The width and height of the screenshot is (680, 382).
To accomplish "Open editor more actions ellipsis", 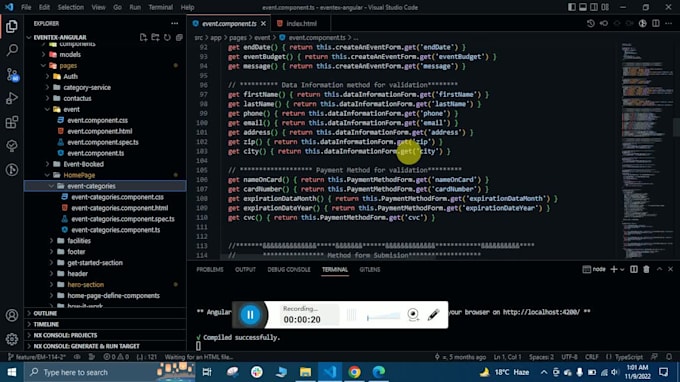I will [x=669, y=23].
